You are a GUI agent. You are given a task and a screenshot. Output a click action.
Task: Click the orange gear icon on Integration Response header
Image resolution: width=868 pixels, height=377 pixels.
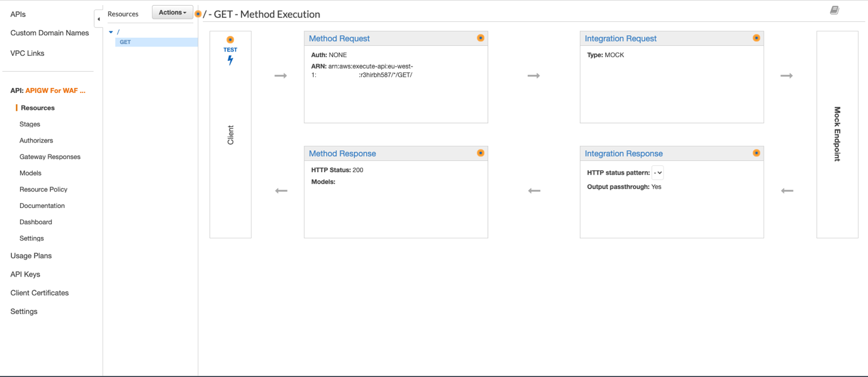[756, 153]
